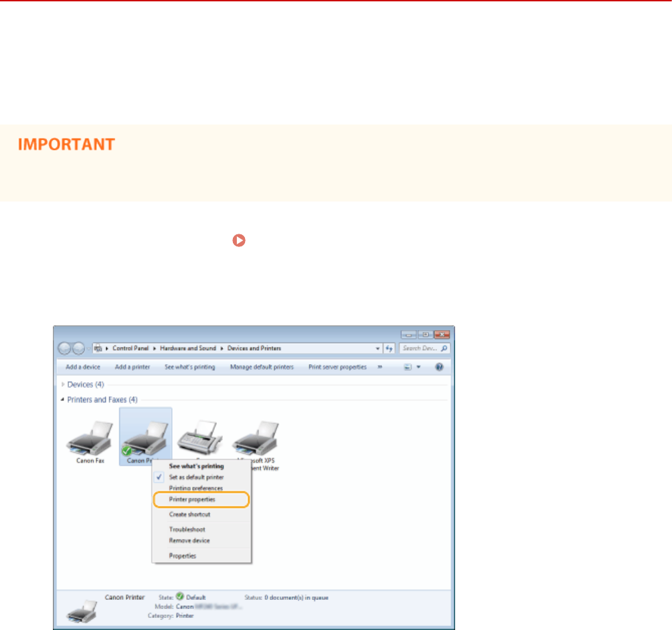Open the Help question mark icon
The width and height of the screenshot is (672, 630).
(x=439, y=367)
